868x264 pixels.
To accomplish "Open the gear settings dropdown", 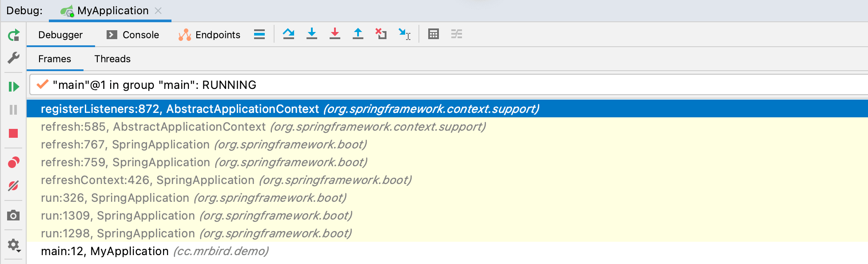I will [x=14, y=245].
